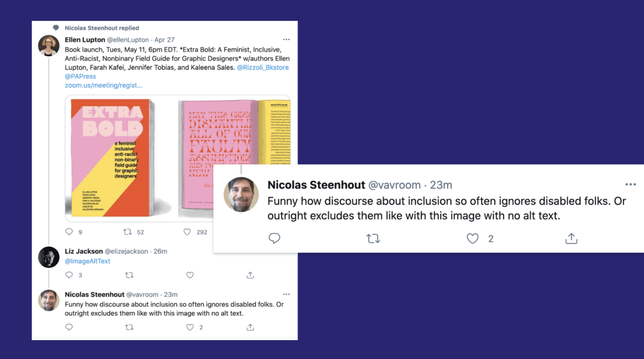Open Nicolas Steenhout's profile avatar
The image size is (644, 359).
pos(241,194)
